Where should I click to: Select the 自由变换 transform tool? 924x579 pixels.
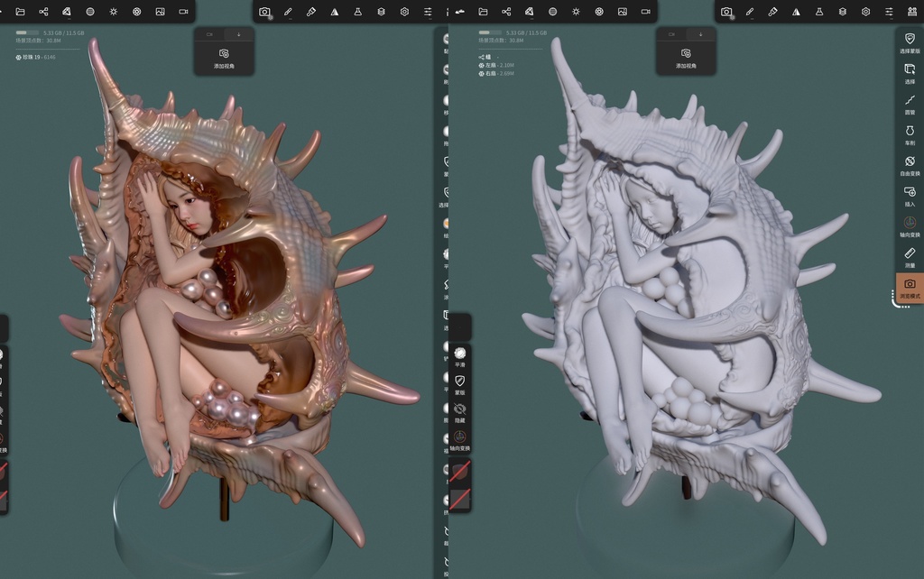[x=910, y=164]
